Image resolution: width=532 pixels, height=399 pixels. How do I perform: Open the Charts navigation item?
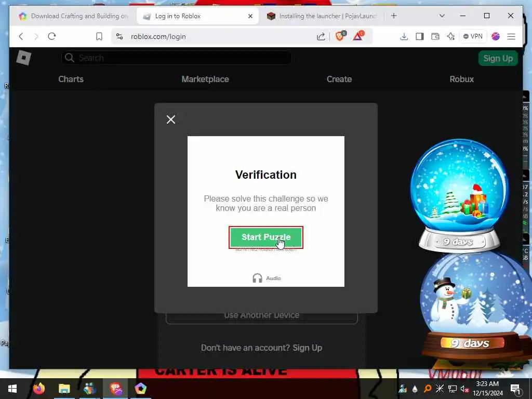coord(71,79)
